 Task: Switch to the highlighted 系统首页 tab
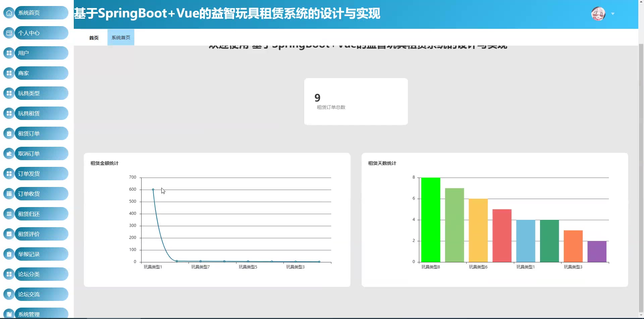click(x=121, y=38)
